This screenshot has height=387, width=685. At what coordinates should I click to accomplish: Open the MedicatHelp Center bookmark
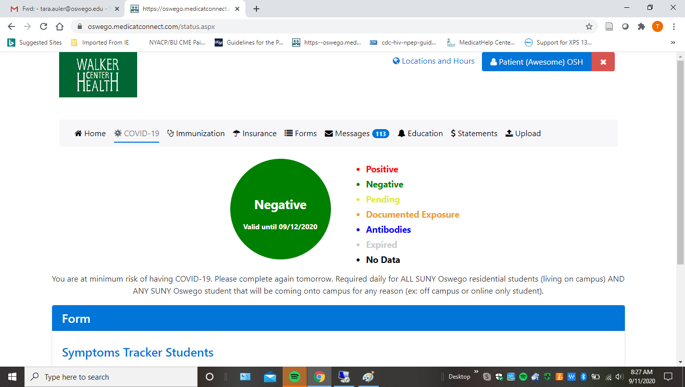[x=481, y=42]
